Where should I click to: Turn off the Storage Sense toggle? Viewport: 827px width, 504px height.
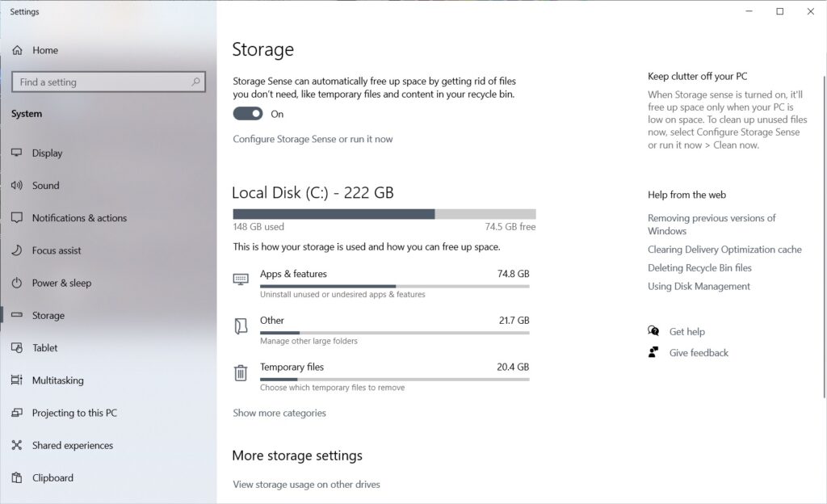click(248, 114)
